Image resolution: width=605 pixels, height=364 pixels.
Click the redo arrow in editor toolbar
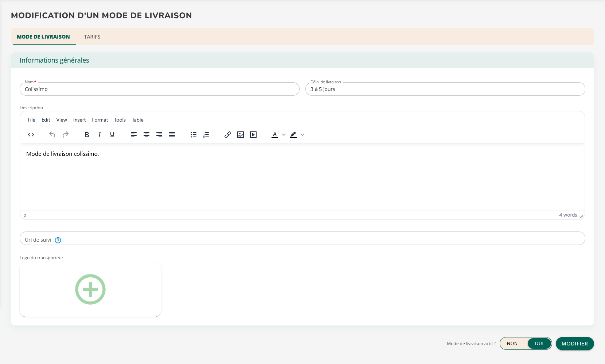(66, 135)
